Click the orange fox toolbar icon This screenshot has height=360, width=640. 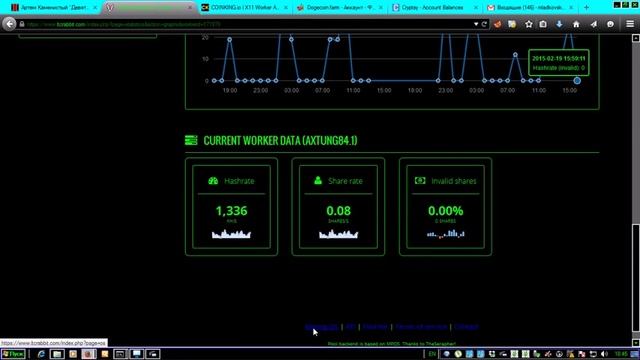[x=497, y=24]
